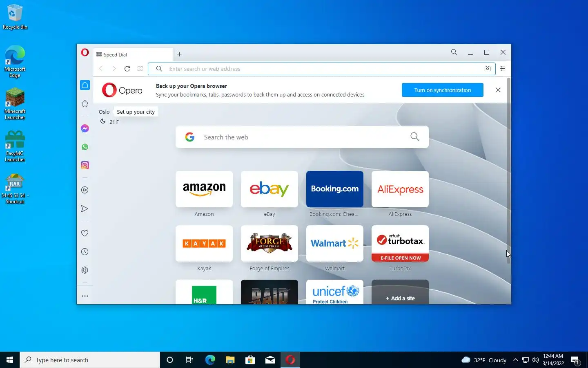588x368 pixels.
Task: Click the taskbar search box
Action: coord(90,360)
